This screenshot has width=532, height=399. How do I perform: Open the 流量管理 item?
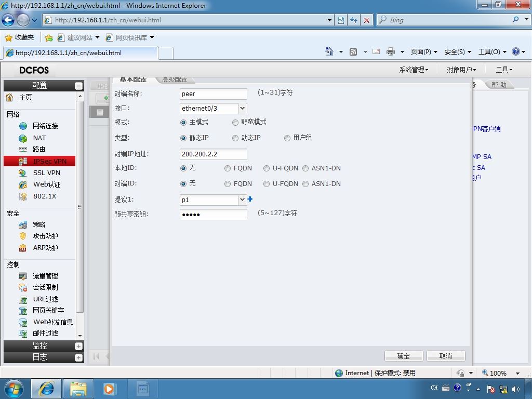[x=45, y=276]
